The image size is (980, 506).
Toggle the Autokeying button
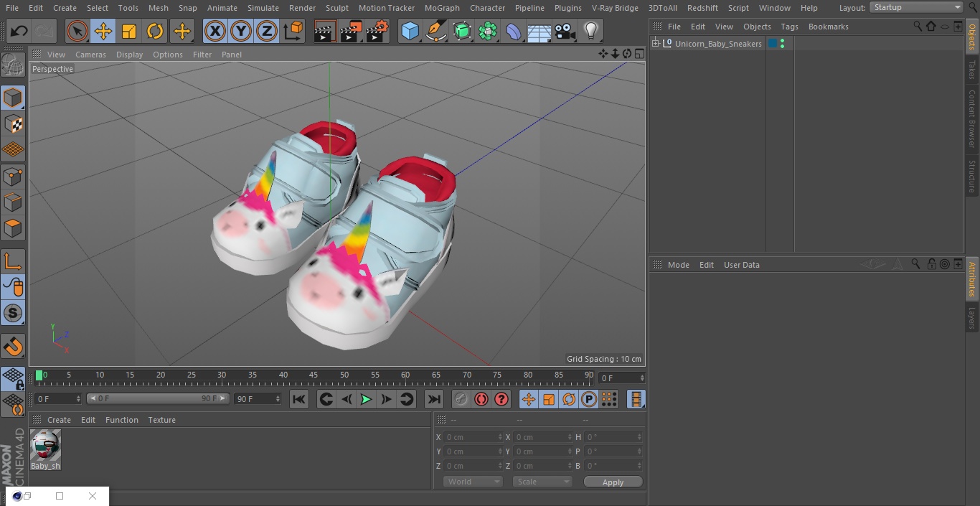tap(481, 400)
